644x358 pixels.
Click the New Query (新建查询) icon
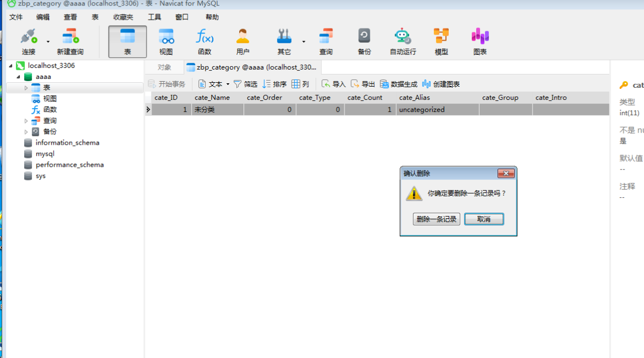(x=70, y=42)
